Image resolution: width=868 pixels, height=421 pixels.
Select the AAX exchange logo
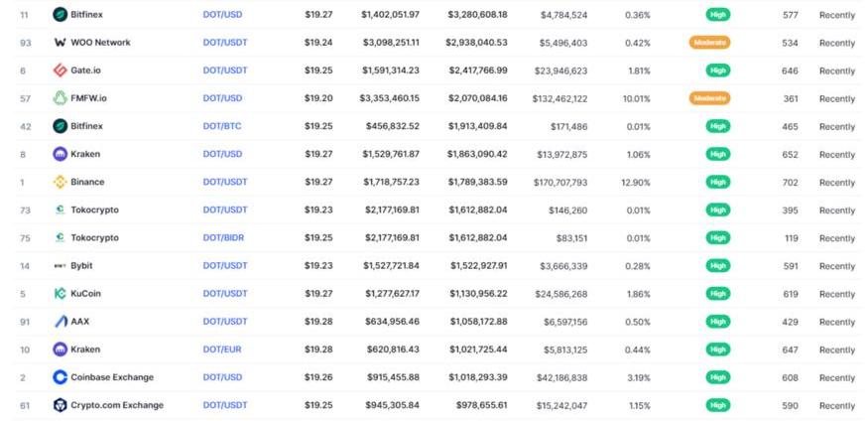click(61, 322)
